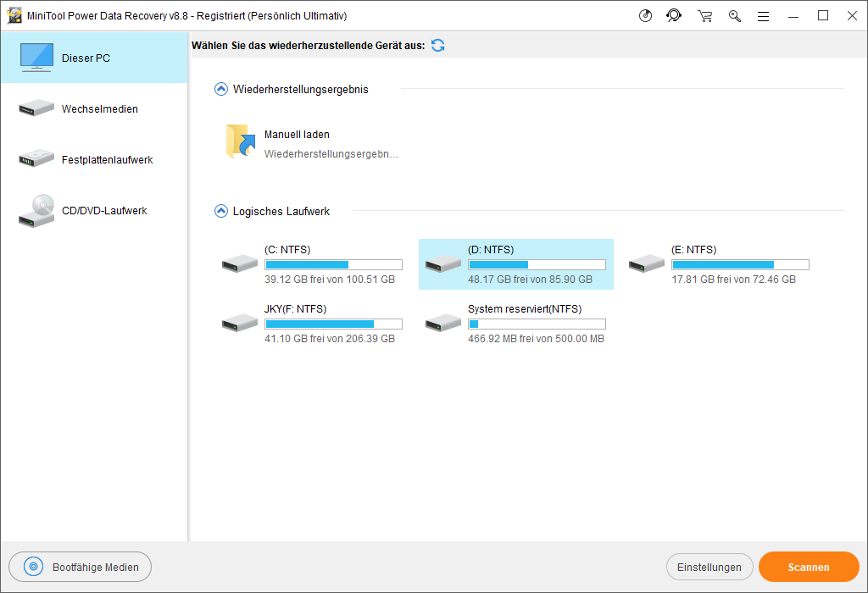Image resolution: width=868 pixels, height=593 pixels.
Task: Click the key registration icon
Action: click(734, 15)
